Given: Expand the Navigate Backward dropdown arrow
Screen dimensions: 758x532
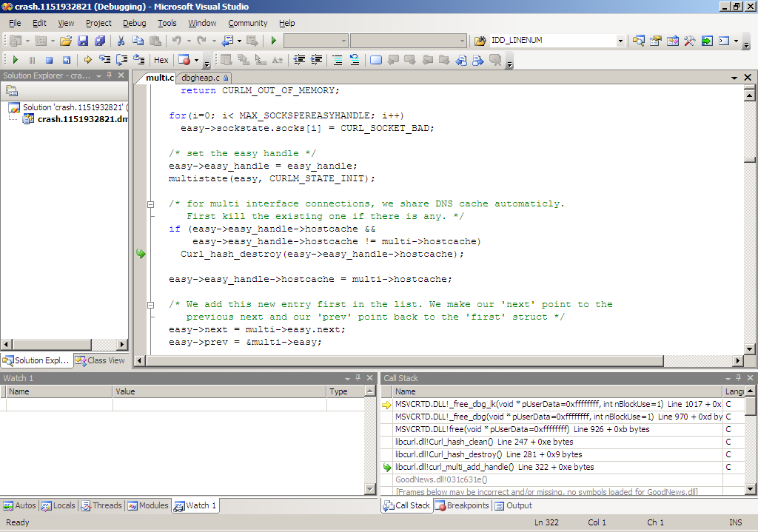Looking at the screenshot, I should click(239, 41).
